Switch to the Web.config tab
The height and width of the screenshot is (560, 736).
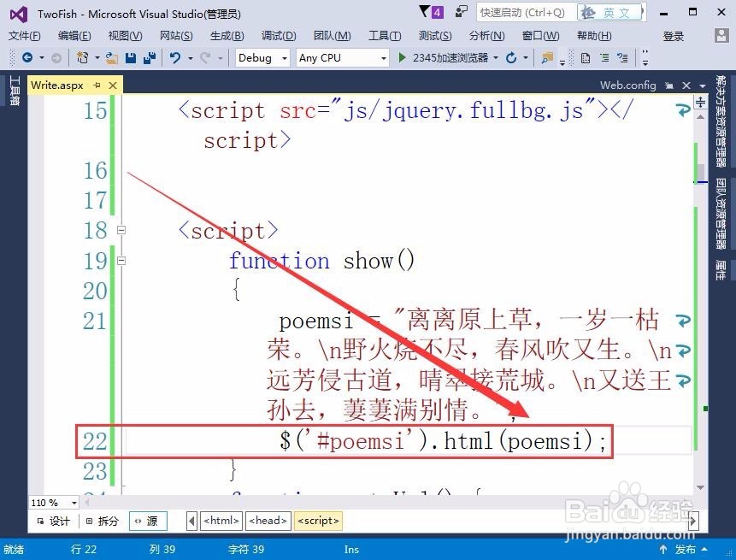point(627,85)
